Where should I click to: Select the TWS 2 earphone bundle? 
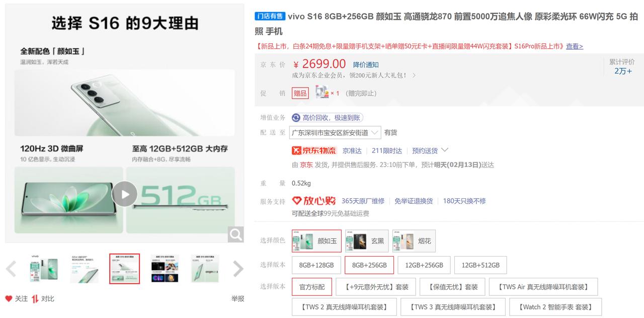tap(344, 307)
